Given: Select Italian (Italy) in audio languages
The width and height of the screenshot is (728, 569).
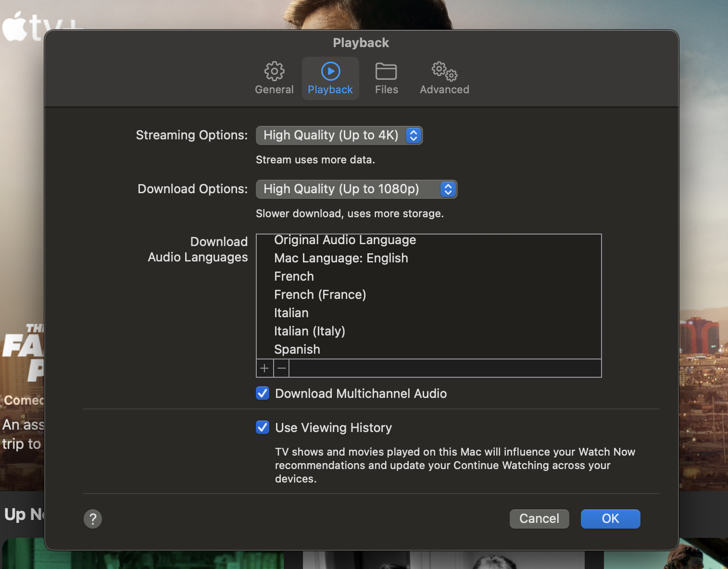Looking at the screenshot, I should 310,331.
